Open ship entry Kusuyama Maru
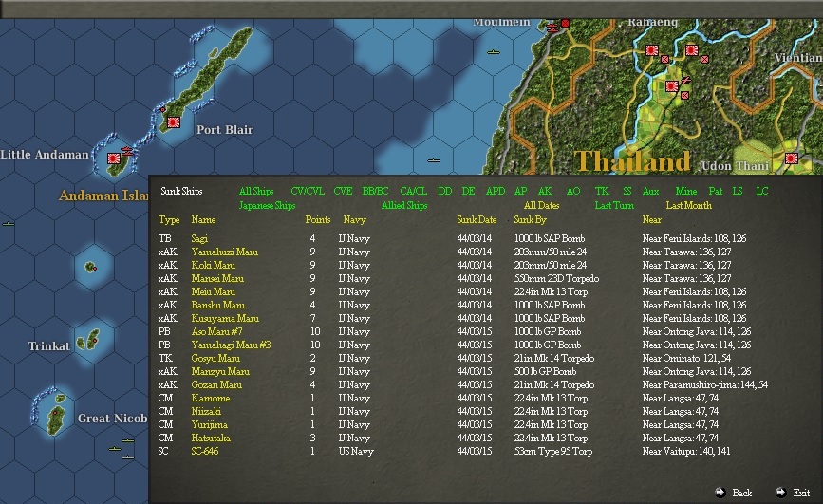Image resolution: width=823 pixels, height=504 pixels. tap(225, 318)
